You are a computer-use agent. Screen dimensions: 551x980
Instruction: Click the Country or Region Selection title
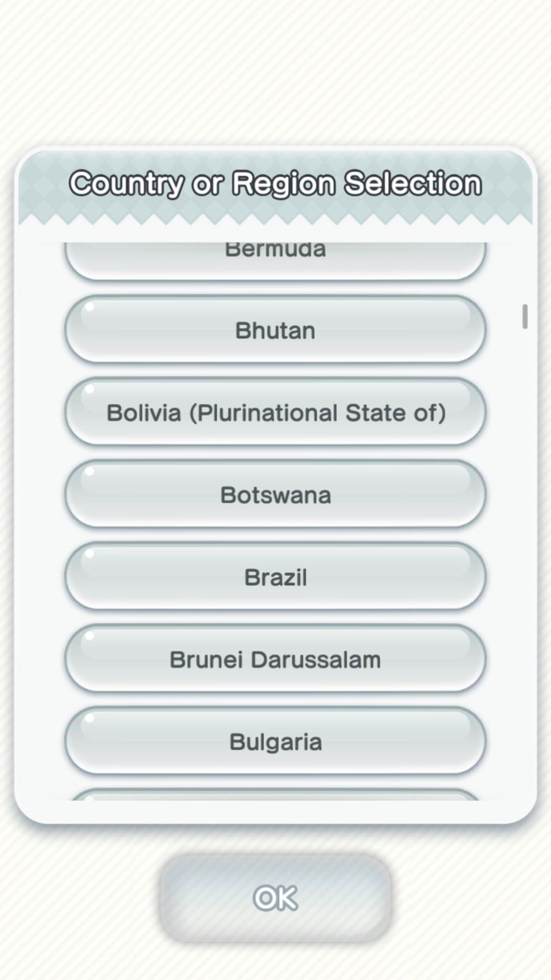[x=275, y=184]
